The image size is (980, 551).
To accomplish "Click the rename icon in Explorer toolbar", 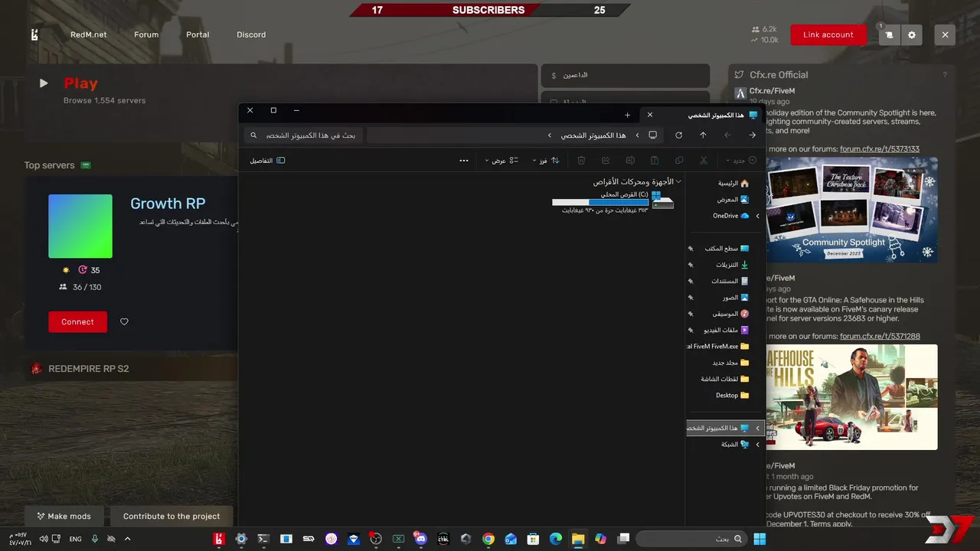I will click(x=630, y=160).
